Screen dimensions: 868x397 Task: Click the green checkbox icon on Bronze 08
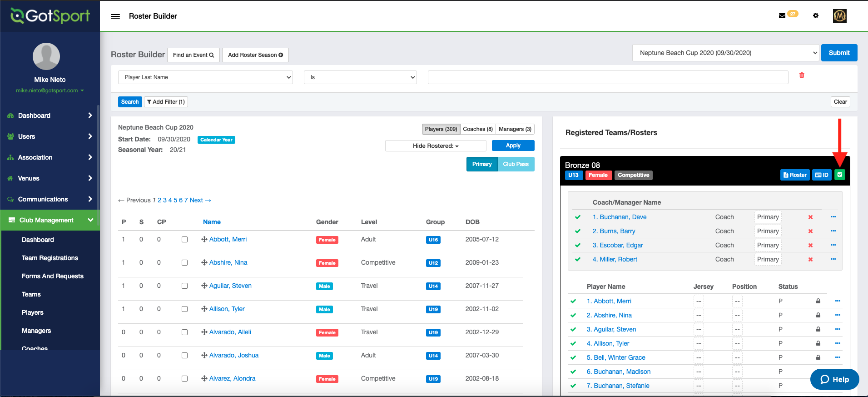coord(840,175)
